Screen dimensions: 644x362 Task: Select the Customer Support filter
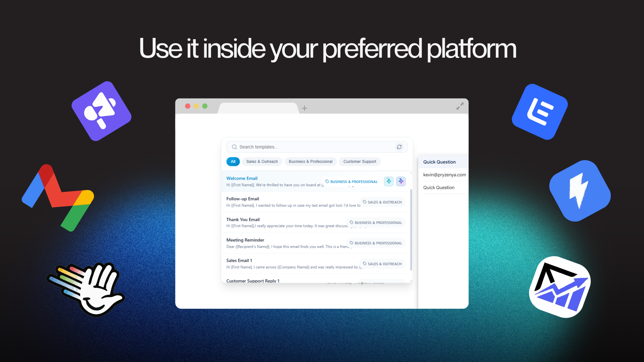[360, 162]
